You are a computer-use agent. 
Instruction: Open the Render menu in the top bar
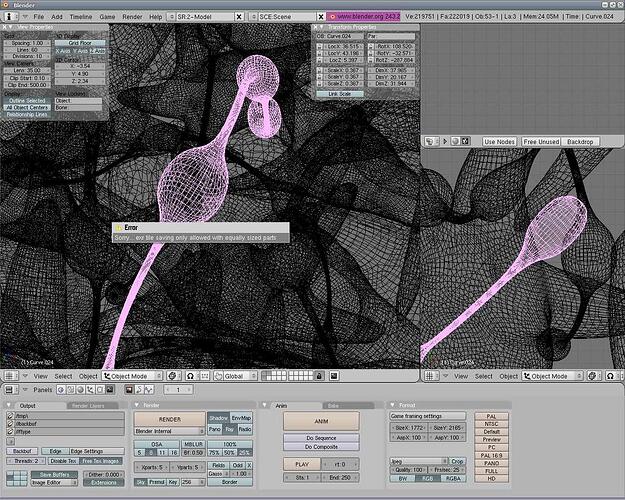pyautogui.click(x=132, y=17)
